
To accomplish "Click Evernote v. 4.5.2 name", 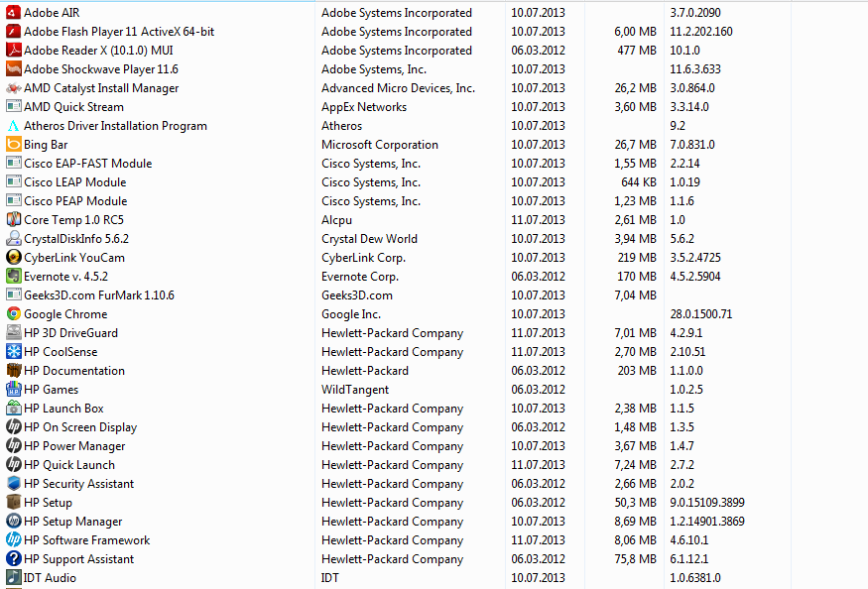I will (65, 277).
